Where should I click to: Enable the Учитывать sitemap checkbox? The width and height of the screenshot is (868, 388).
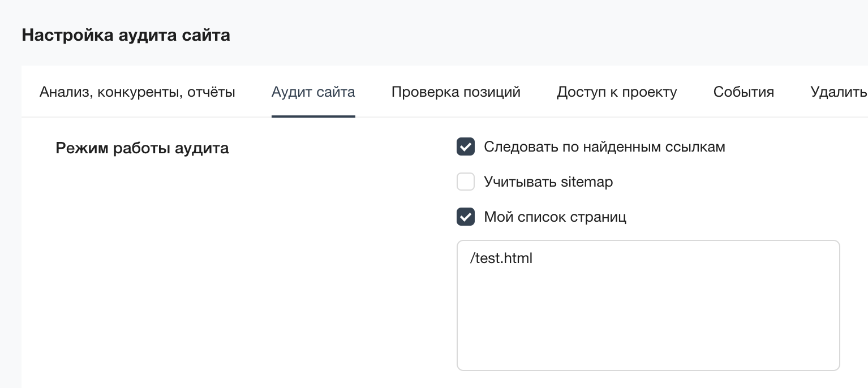coord(466,182)
